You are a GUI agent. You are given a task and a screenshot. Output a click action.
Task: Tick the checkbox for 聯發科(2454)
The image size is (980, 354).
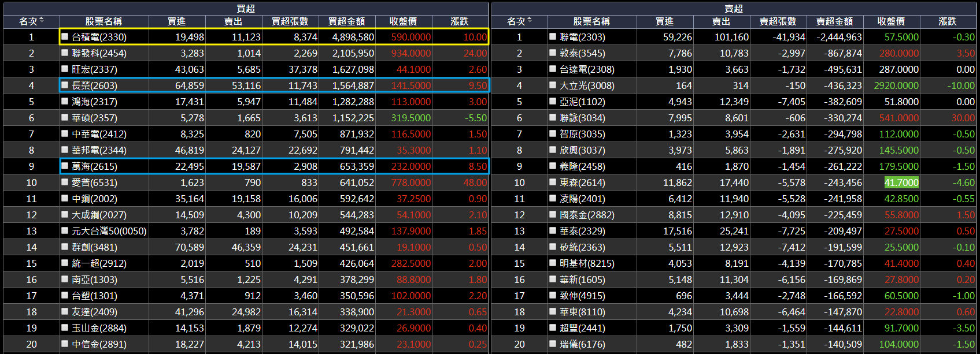point(65,53)
